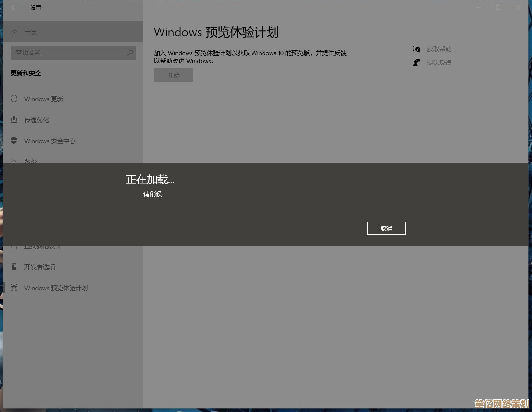The image size is (532, 412).
Task: Click the magnifier icon in search box
Action: (130, 53)
